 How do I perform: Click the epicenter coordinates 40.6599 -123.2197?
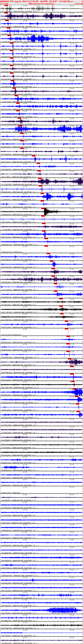pyautogui.click(x=49, y=2)
